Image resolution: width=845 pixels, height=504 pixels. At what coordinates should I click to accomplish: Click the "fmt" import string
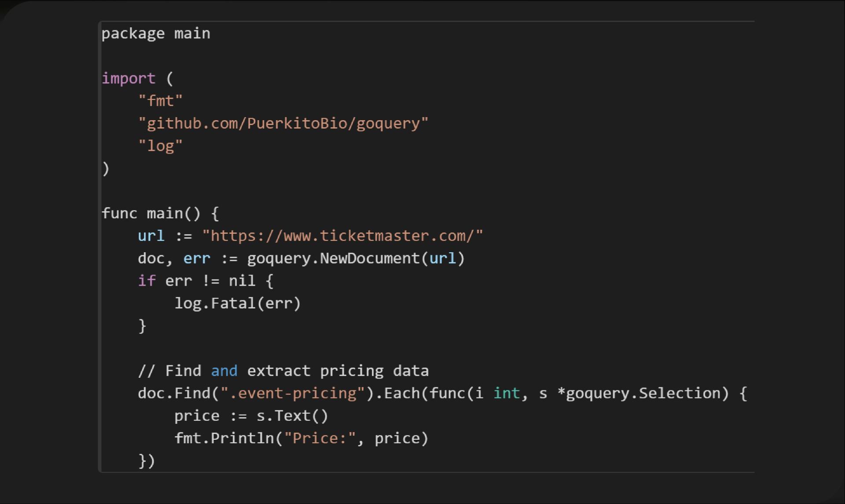click(161, 100)
